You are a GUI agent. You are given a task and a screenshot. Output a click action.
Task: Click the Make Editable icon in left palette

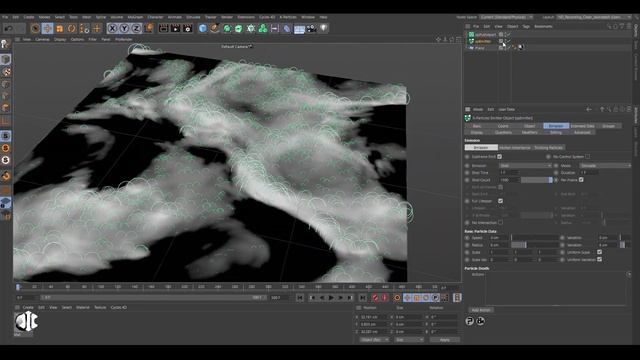5,44
